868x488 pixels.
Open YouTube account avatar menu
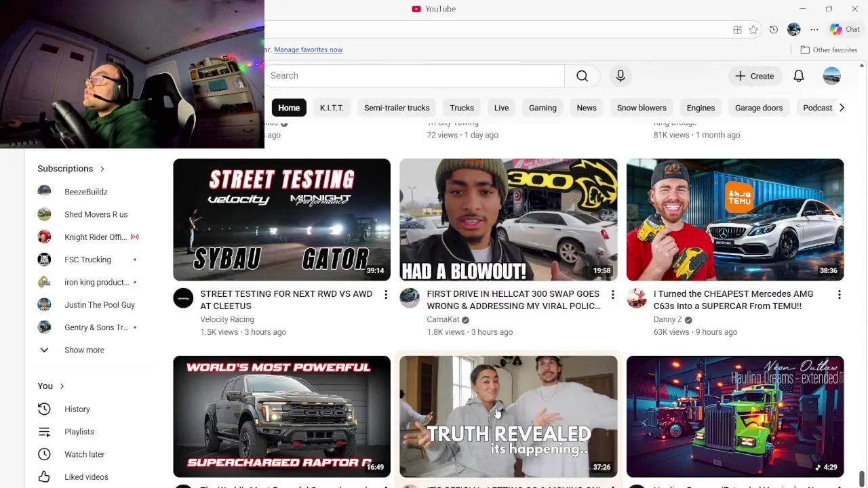832,76
